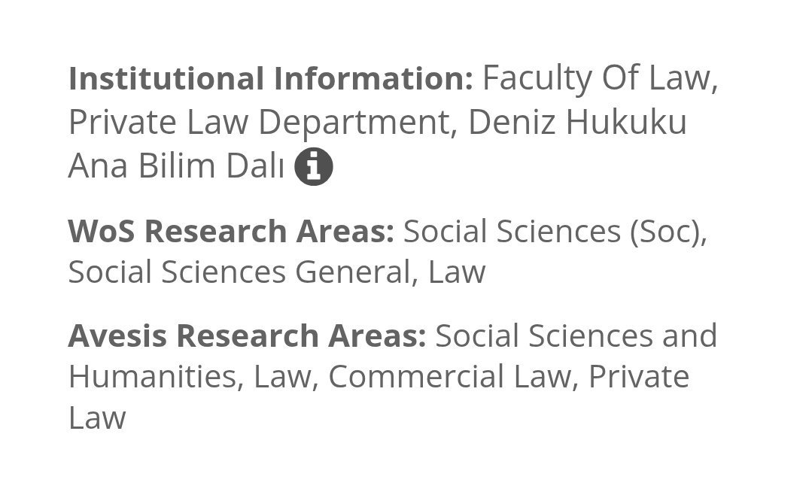
Task: Select the Institutional Information label
Action: 270,79
